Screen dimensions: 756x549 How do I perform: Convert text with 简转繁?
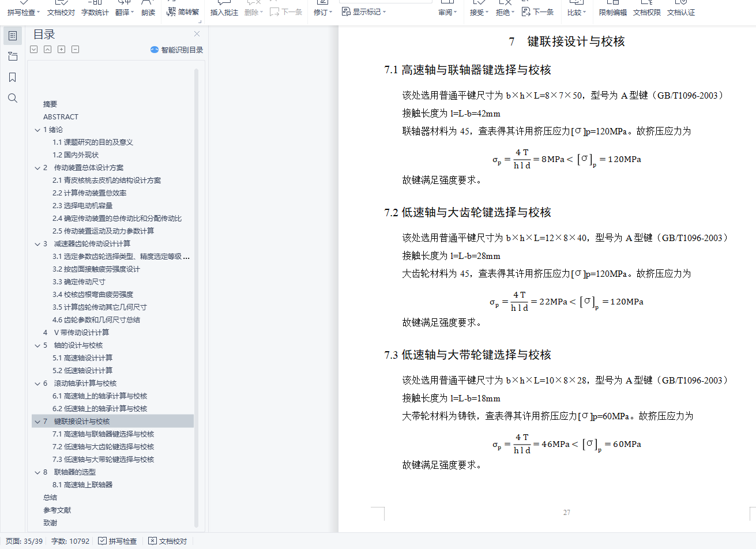[x=183, y=12]
